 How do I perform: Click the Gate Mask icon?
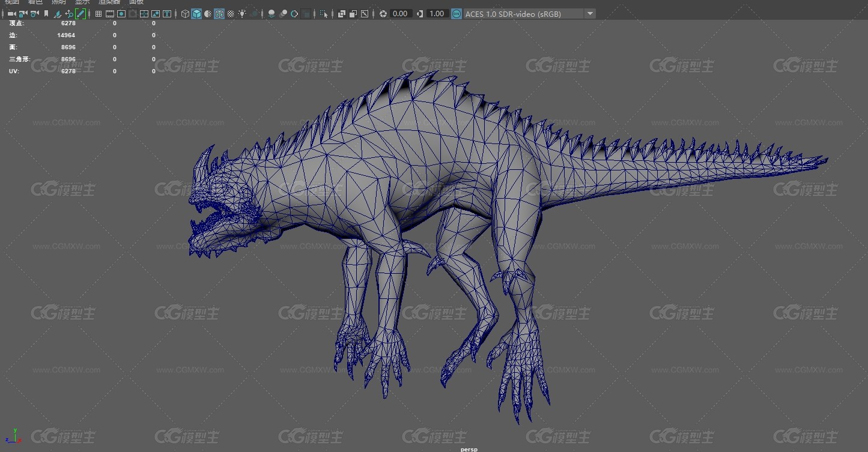coord(133,14)
